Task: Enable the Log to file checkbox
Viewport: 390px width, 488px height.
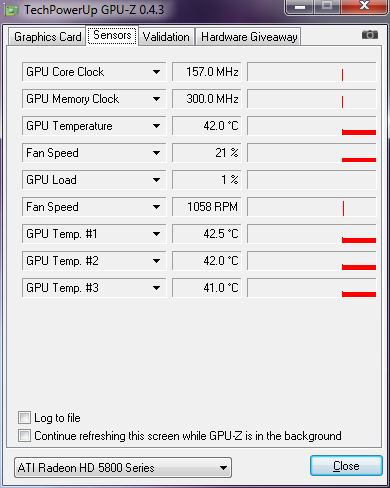Action: [x=24, y=417]
